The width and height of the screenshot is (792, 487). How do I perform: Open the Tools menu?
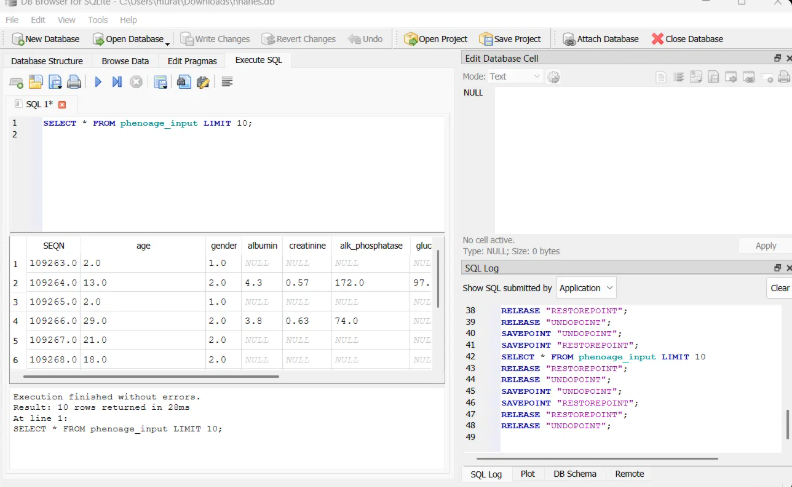[x=97, y=20]
